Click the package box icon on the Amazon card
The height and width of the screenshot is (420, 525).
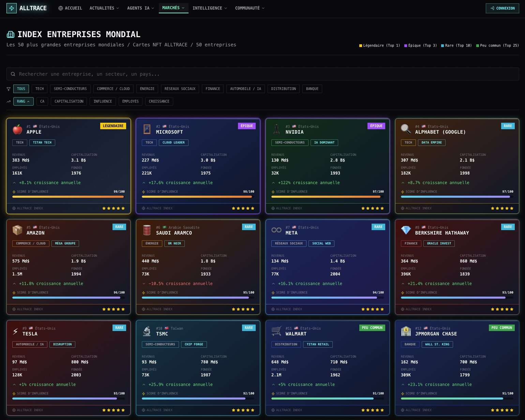[17, 230]
